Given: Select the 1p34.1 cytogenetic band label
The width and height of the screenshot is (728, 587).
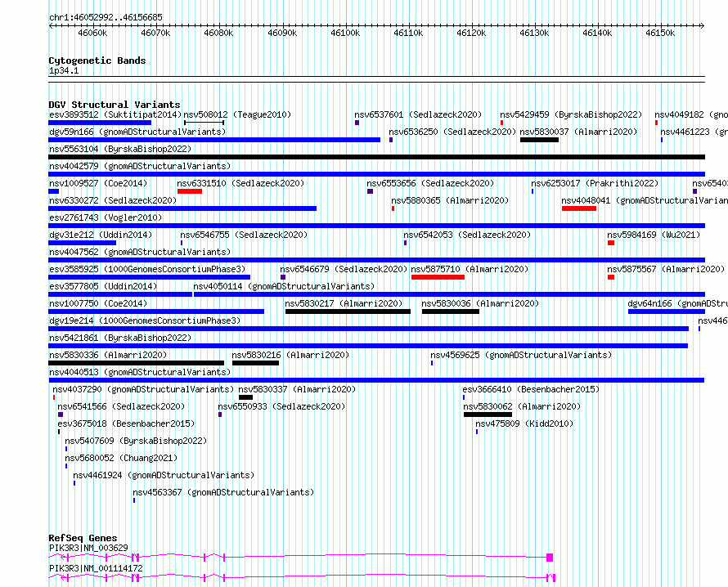Looking at the screenshot, I should coord(64,70).
